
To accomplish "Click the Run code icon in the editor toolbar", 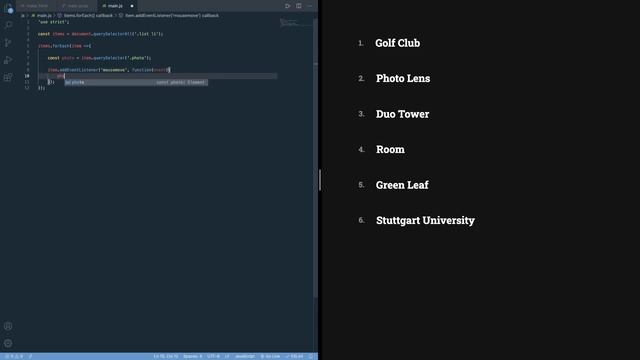I will point(288,6).
